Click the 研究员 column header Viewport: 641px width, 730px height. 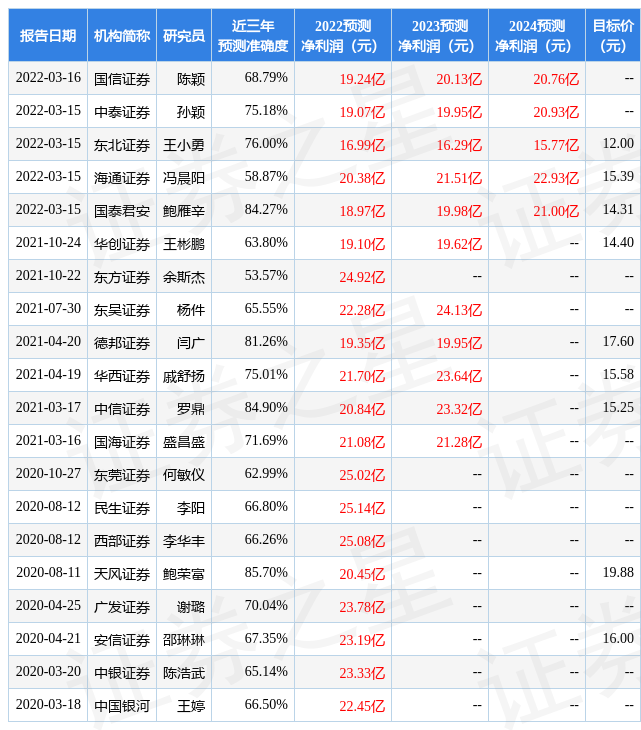click(184, 35)
